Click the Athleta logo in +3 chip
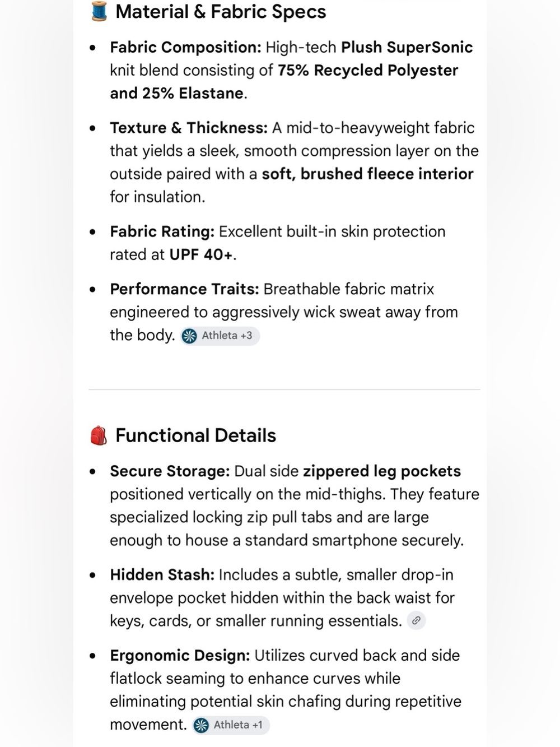The height and width of the screenshot is (747, 560). (x=190, y=336)
